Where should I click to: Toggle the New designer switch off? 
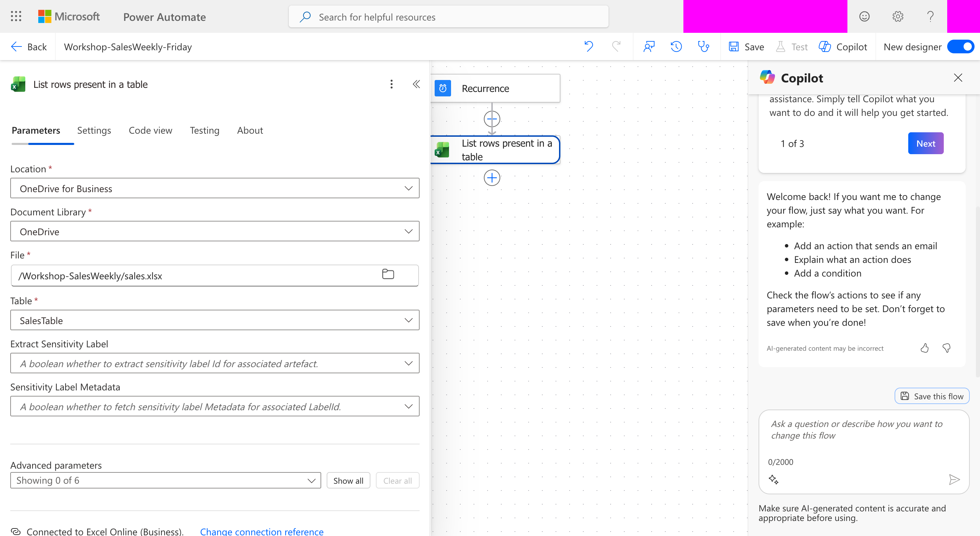point(961,47)
